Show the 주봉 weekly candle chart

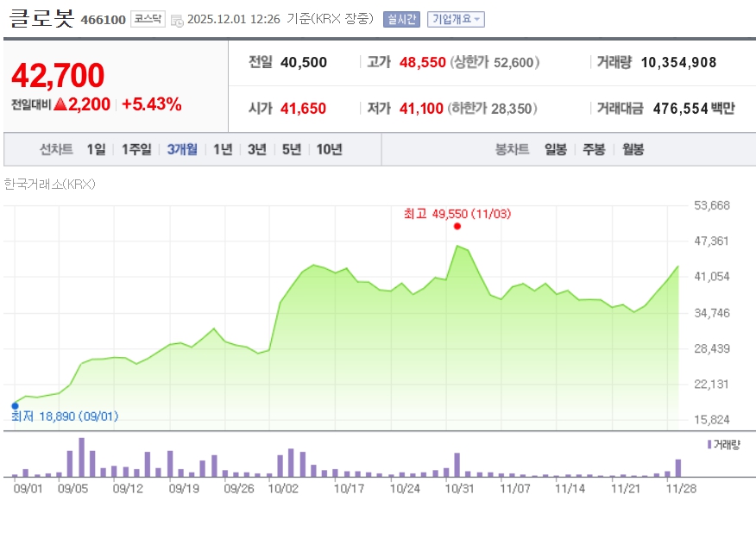[x=594, y=149]
